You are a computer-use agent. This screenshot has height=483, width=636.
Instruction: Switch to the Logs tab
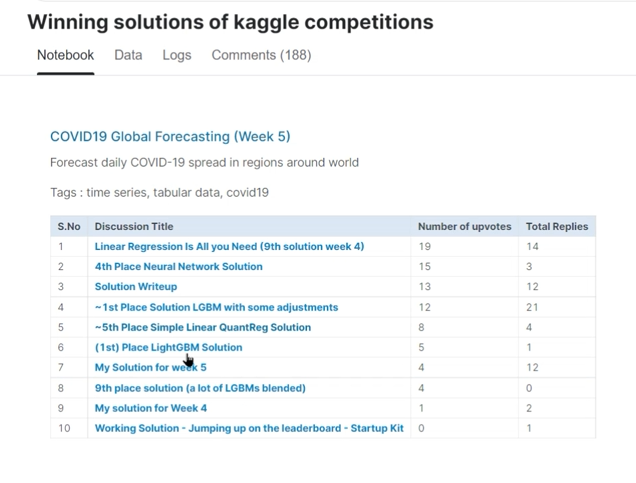pos(177,55)
